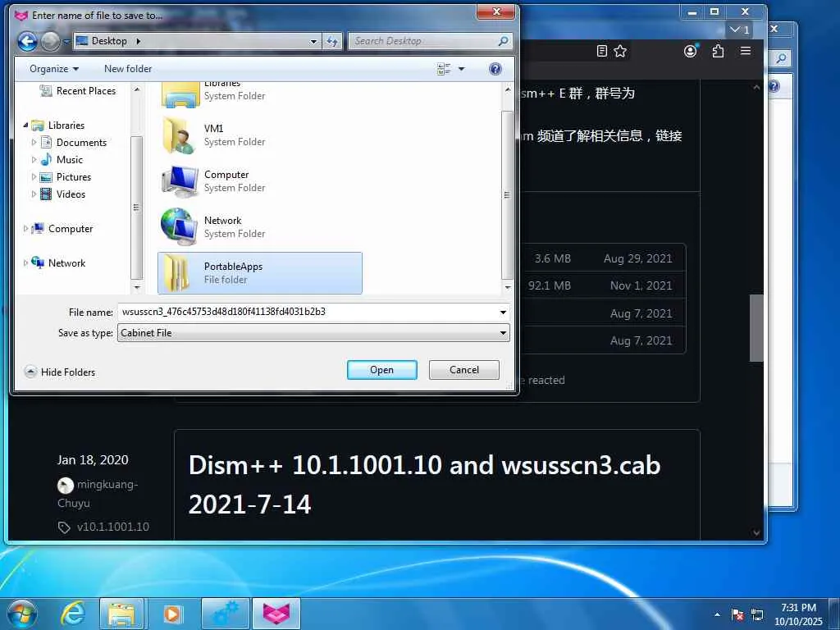Click Hide Folders button
This screenshot has height=630, width=840.
point(60,372)
